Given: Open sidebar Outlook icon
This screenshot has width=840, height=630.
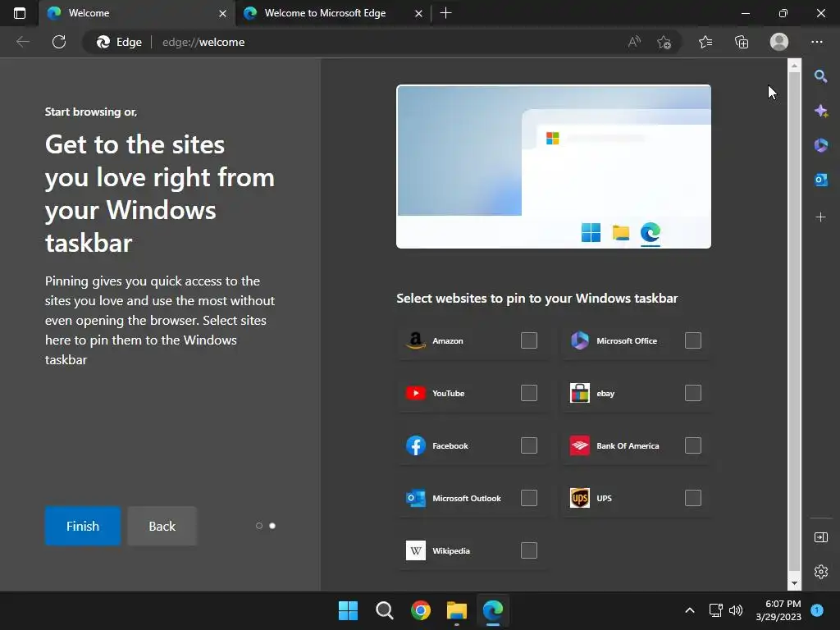Looking at the screenshot, I should (820, 180).
